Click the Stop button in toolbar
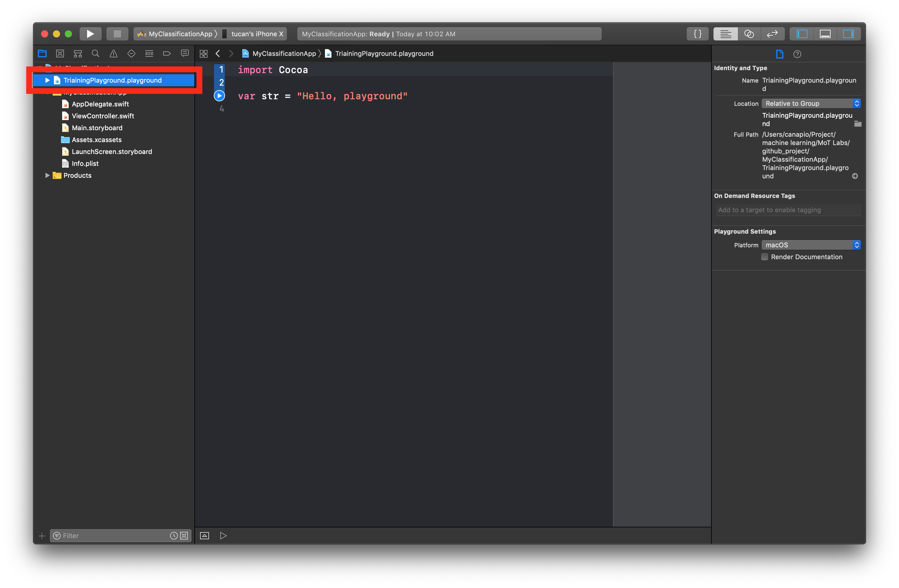Screen dimensions: 899x588 point(117,34)
